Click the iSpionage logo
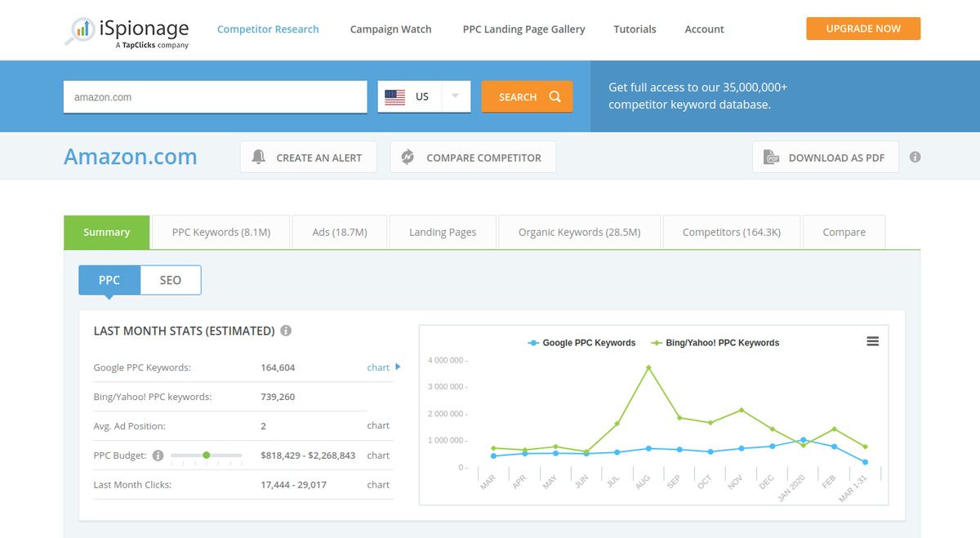This screenshot has height=538, width=980. 127,31
